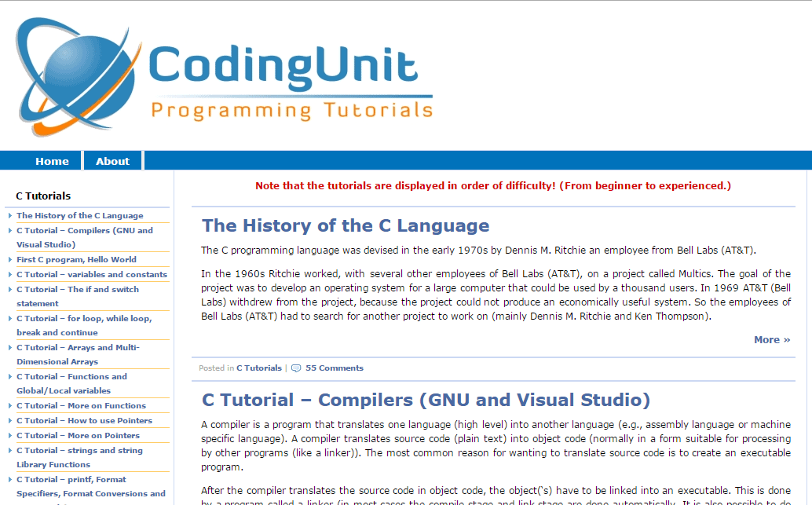
Task: Click the article heading The History of the C Language
Action: pos(346,226)
